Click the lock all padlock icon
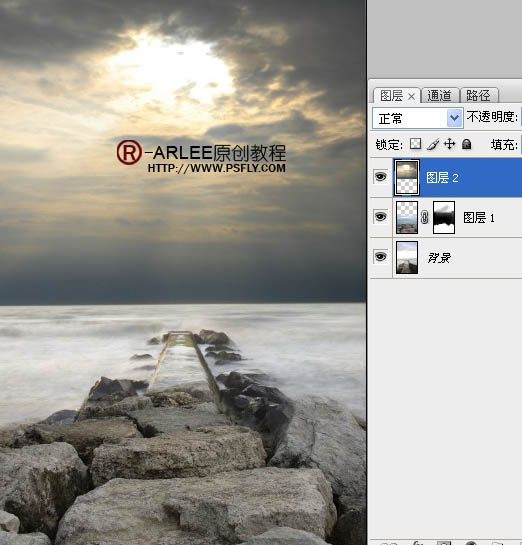Image resolution: width=522 pixels, height=545 pixels. 466,144
